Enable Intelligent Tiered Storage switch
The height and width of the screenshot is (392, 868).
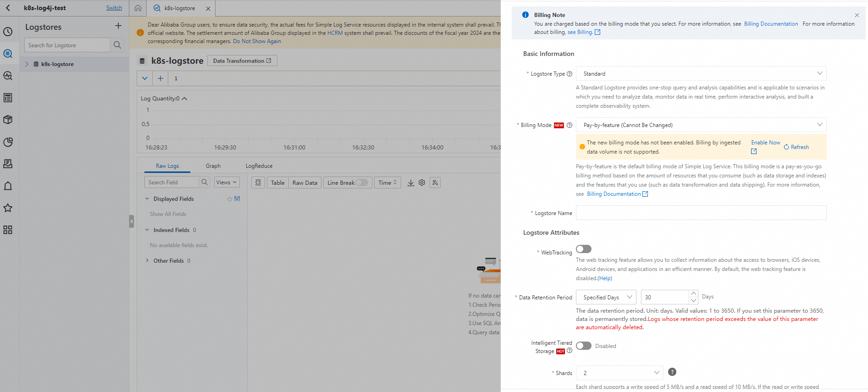coord(584,346)
